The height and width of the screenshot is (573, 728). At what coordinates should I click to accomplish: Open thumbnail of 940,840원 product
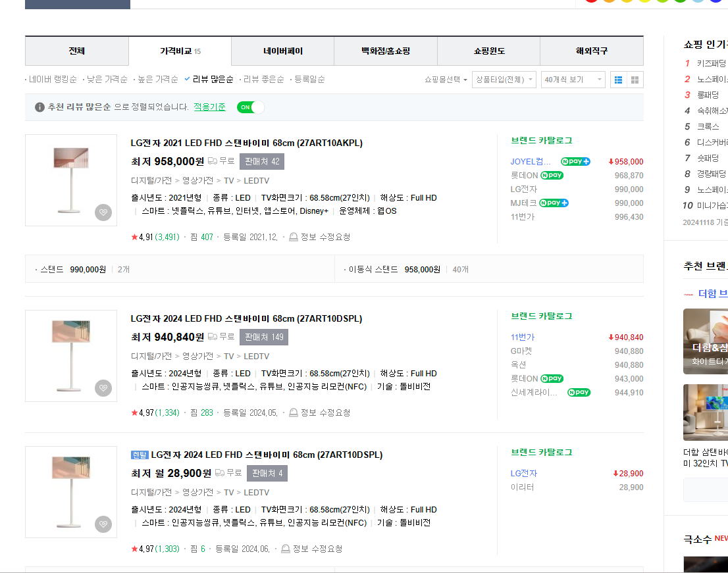click(71, 356)
